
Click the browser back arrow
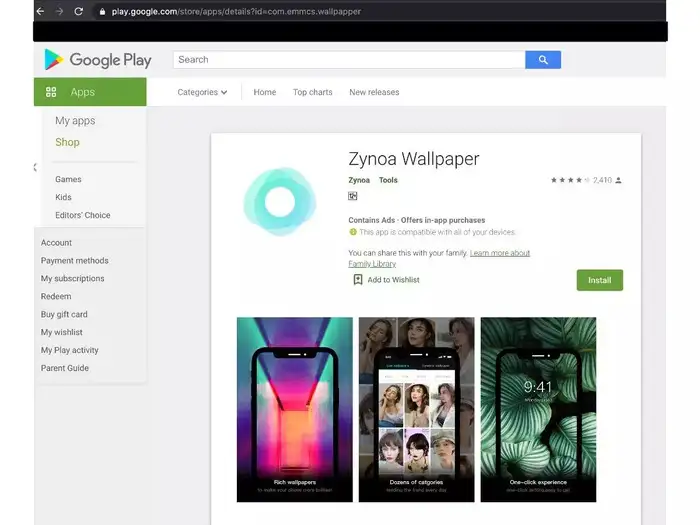pyautogui.click(x=40, y=11)
